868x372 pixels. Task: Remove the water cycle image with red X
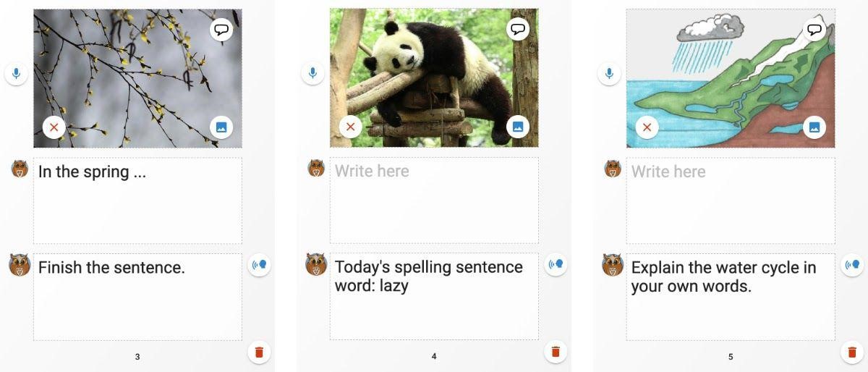pos(647,127)
